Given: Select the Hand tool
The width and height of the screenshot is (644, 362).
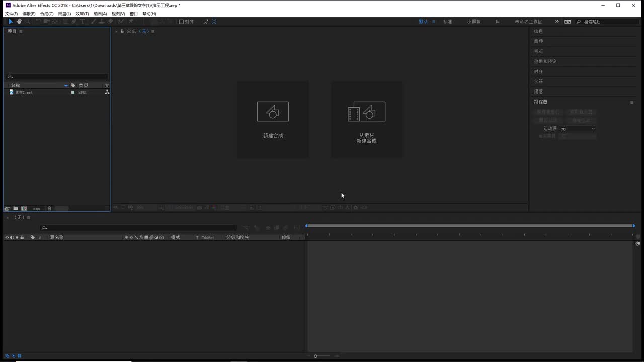Looking at the screenshot, I should pyautogui.click(x=19, y=22).
